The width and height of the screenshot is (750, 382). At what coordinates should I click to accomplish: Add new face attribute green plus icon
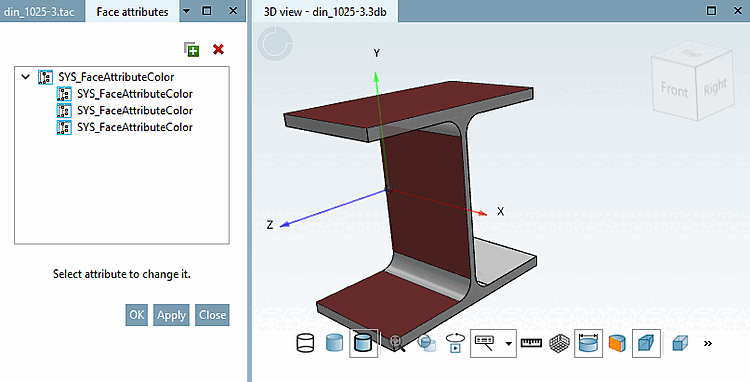pyautogui.click(x=192, y=50)
